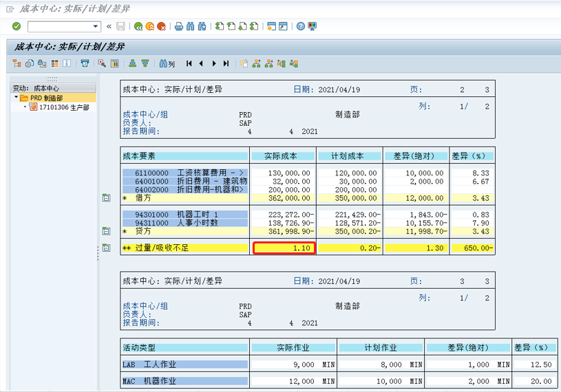Click the Find Next binoculars icon
This screenshot has width=561, height=392.
[202, 26]
